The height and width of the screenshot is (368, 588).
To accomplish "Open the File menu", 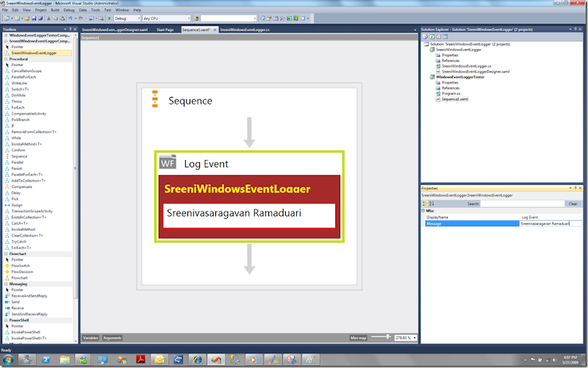I will point(5,10).
